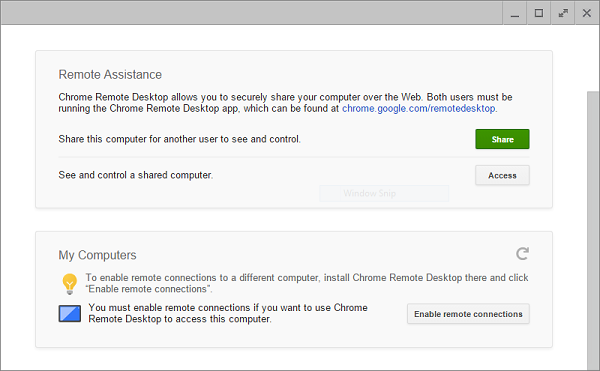Minimize the Chrome Remote Desktop window

pyautogui.click(x=515, y=13)
